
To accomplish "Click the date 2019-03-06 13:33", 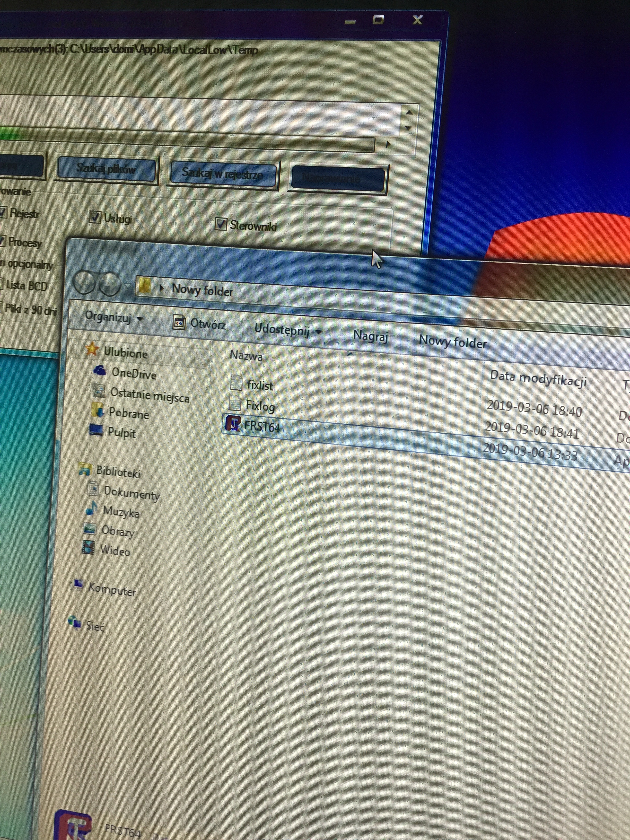I will (530, 452).
